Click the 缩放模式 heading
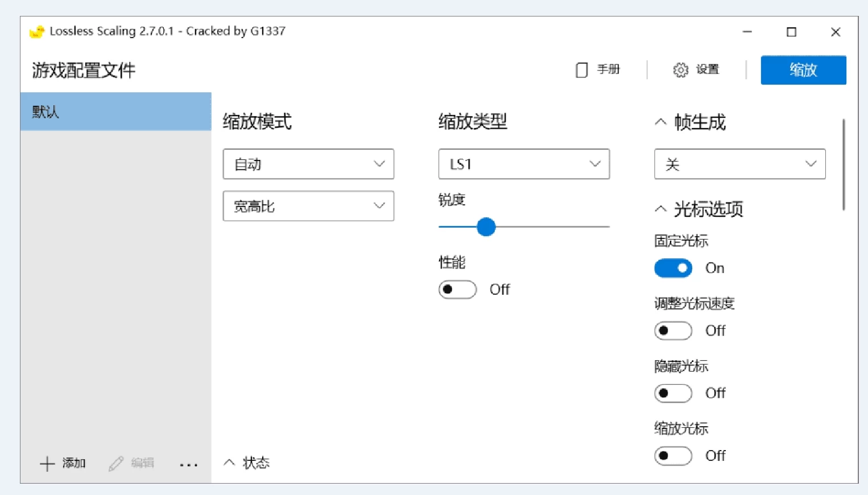Image resolution: width=868 pixels, height=495 pixels. coord(257,122)
